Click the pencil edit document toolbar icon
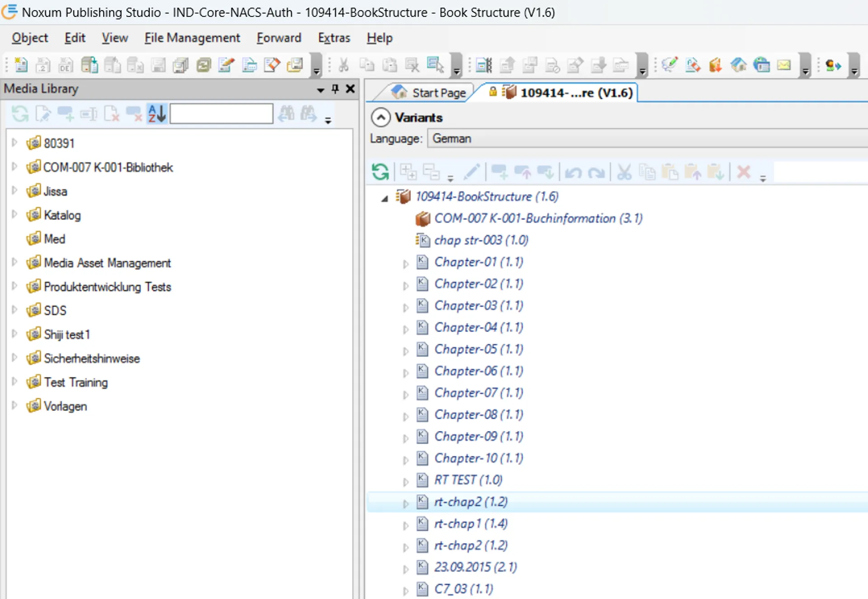 (x=226, y=65)
